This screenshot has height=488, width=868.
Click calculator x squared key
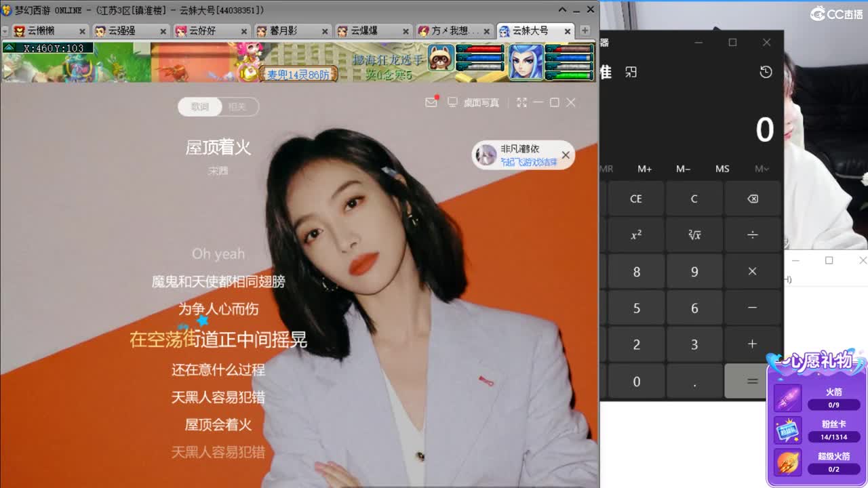636,235
